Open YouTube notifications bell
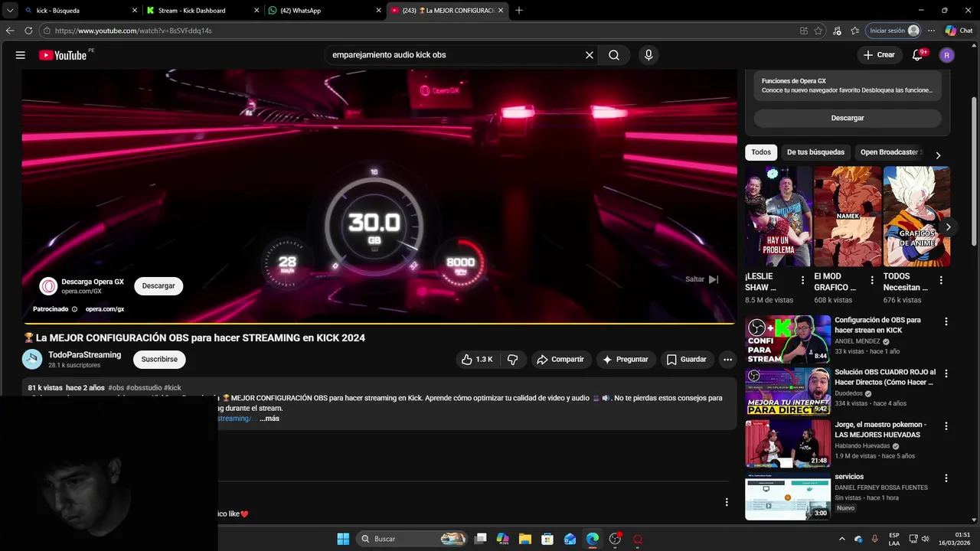This screenshot has height=551, width=980. (917, 55)
